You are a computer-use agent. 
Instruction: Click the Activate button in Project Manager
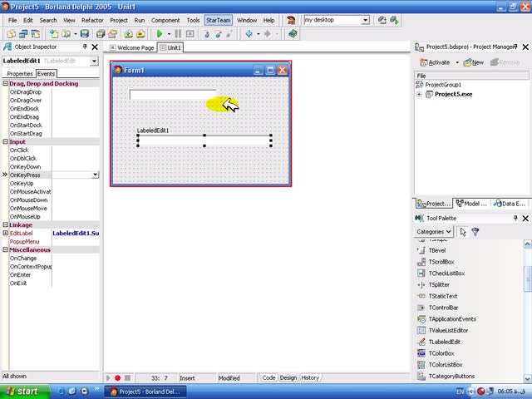click(x=435, y=62)
